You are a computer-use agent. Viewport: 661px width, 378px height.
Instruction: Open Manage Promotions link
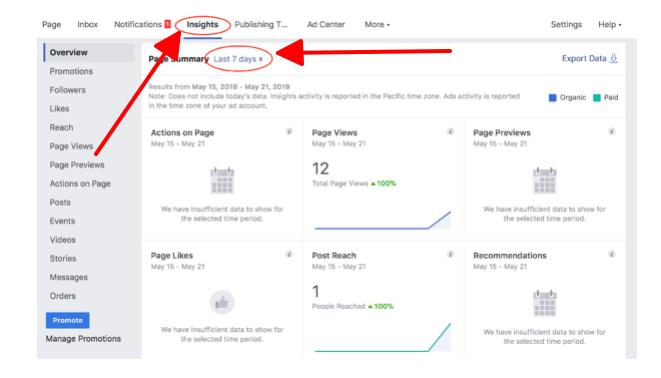coord(83,339)
